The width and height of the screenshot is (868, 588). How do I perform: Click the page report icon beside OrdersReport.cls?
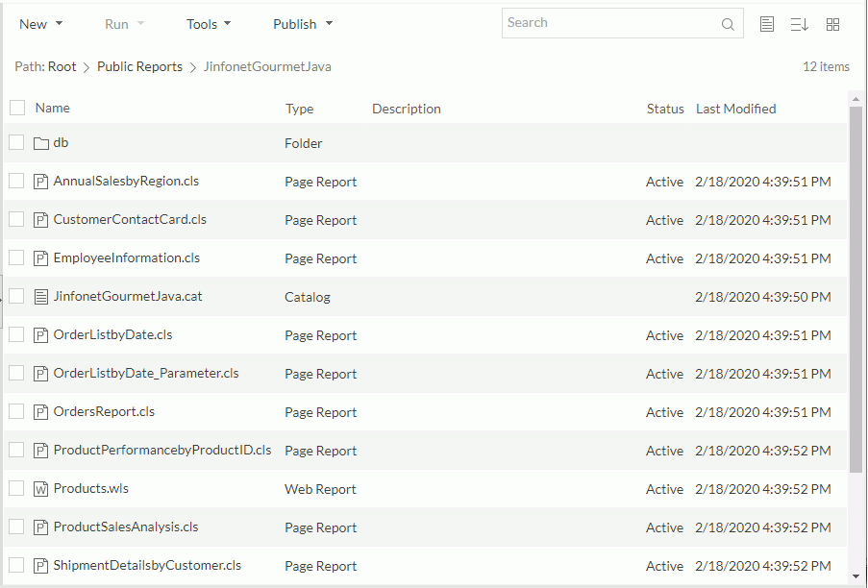coord(40,411)
